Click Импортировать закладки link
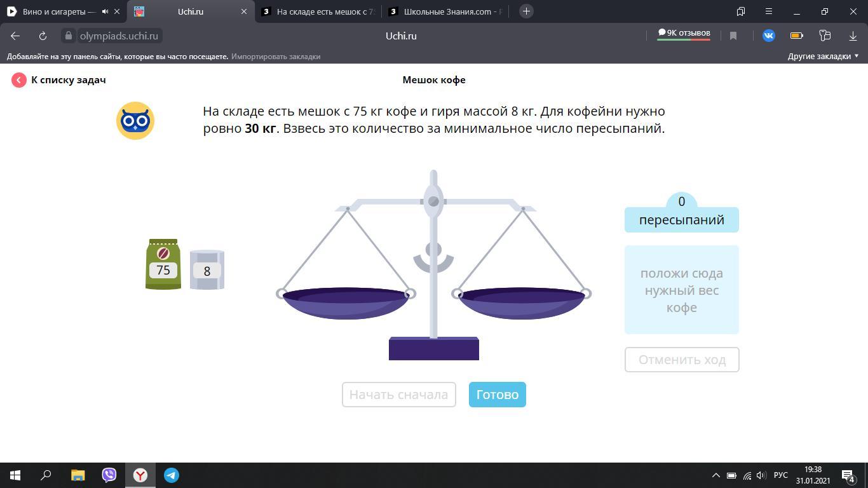 point(276,57)
